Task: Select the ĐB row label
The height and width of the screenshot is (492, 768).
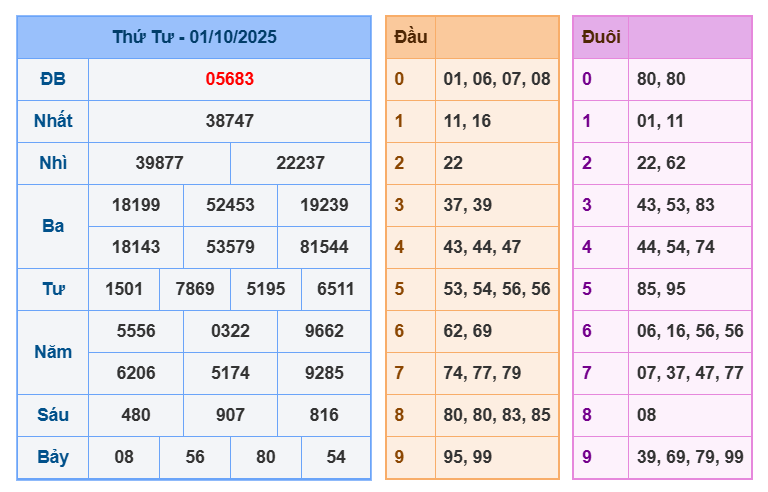Action: pyautogui.click(x=53, y=79)
